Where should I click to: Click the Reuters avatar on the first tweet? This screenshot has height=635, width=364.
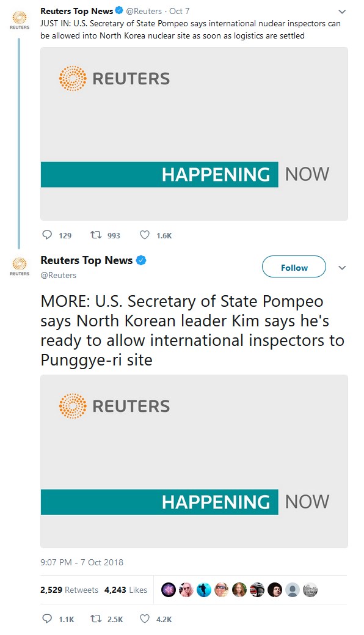pos(20,20)
